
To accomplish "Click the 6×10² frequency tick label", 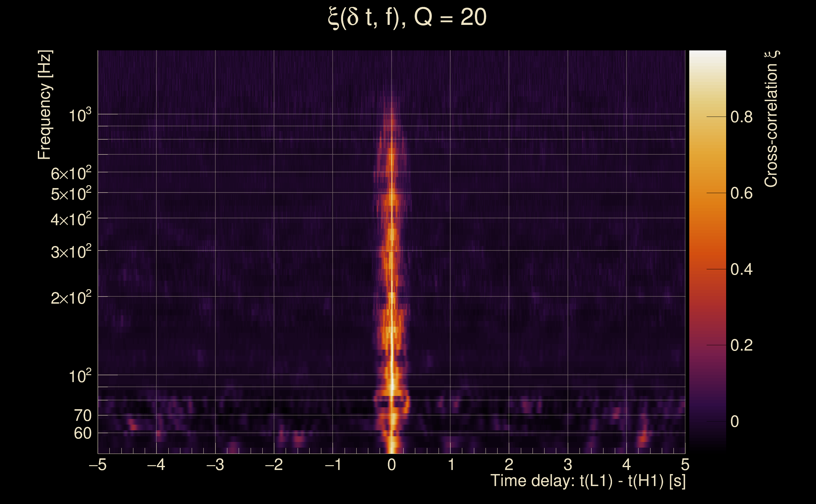I will tap(71, 173).
